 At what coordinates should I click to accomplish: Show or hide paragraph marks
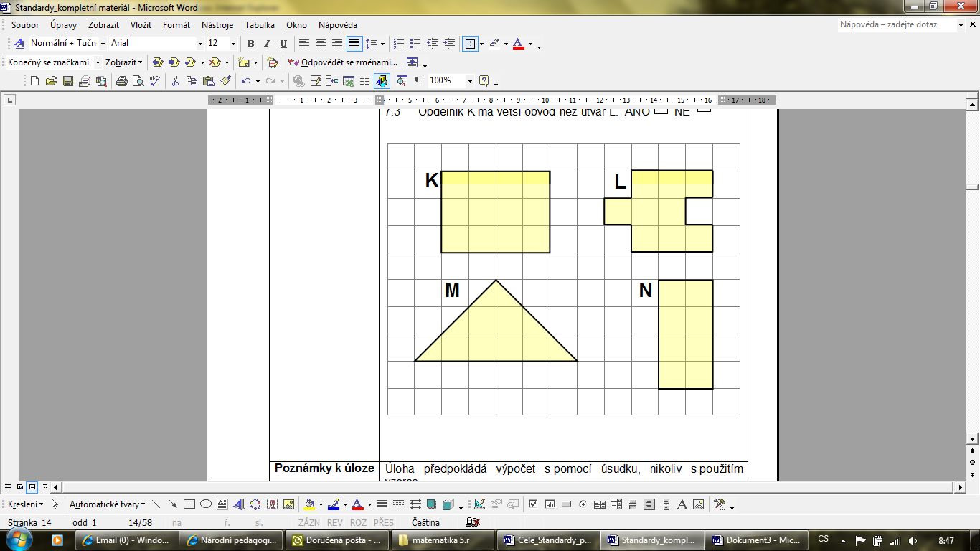418,81
